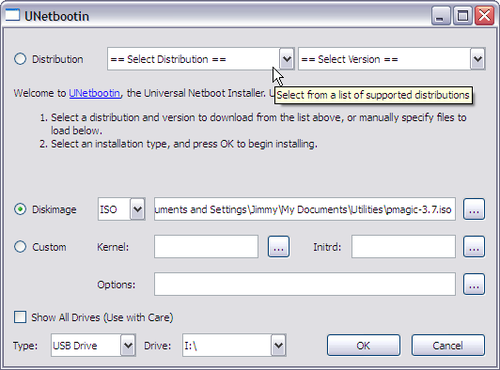The image size is (500, 370).
Task: Close the UNetbootin window
Action: point(484,16)
